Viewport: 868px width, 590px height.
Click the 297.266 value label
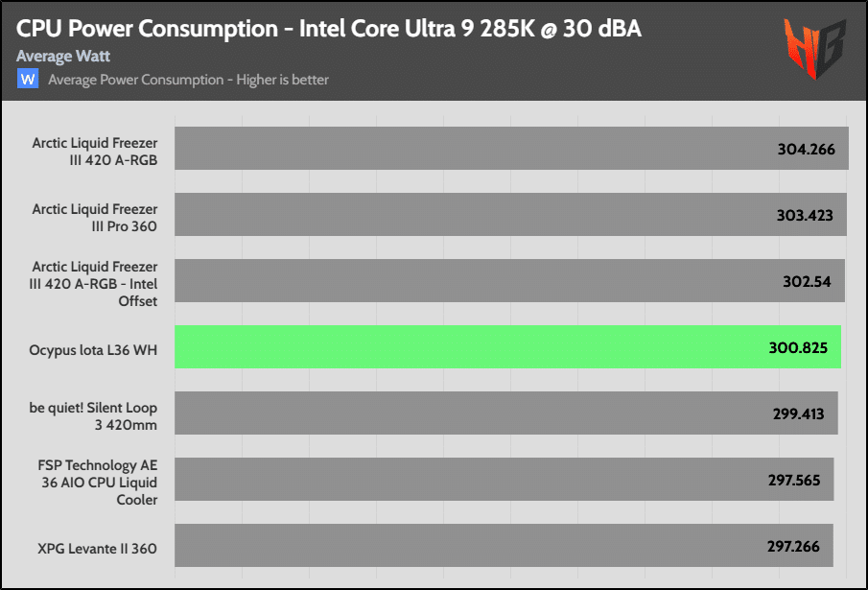[793, 546]
